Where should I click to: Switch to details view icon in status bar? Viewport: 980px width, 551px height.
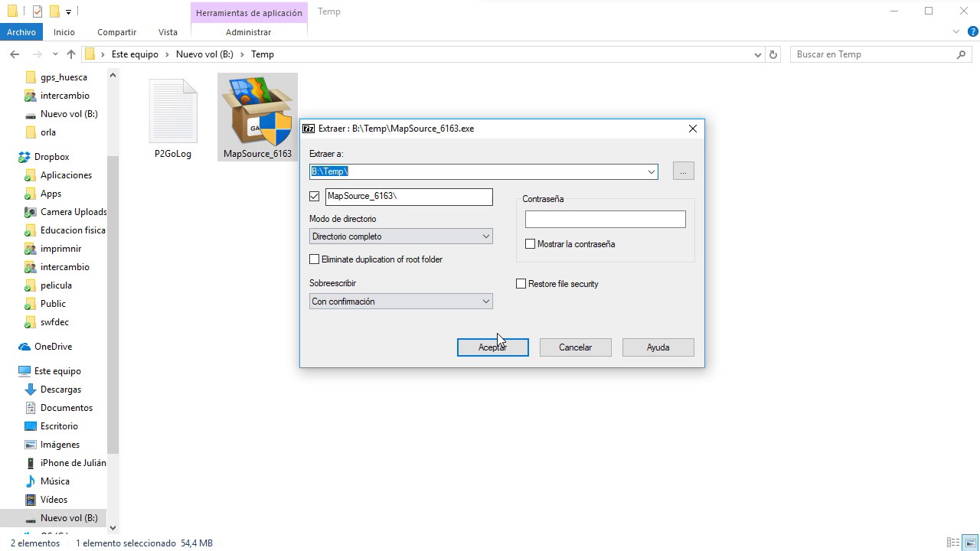tap(953, 543)
